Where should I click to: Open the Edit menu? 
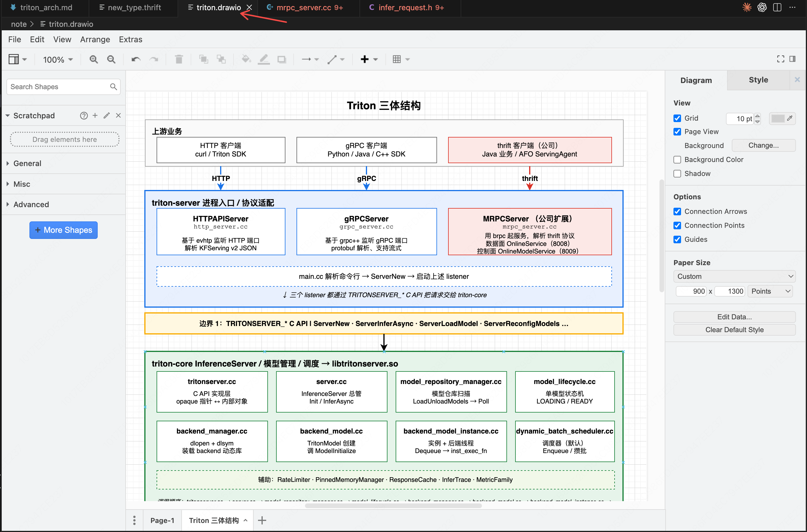[x=37, y=39]
